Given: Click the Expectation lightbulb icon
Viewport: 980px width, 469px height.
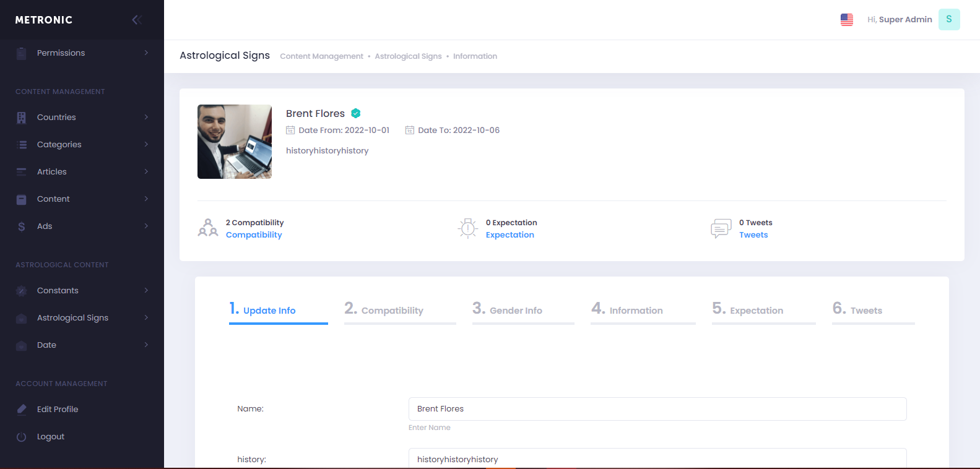Looking at the screenshot, I should pyautogui.click(x=468, y=228).
